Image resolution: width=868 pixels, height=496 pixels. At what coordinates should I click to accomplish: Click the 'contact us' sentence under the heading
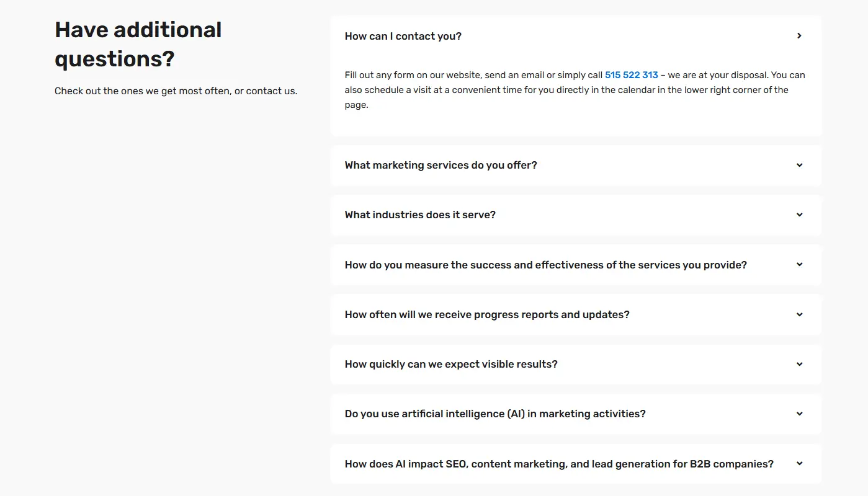point(176,91)
